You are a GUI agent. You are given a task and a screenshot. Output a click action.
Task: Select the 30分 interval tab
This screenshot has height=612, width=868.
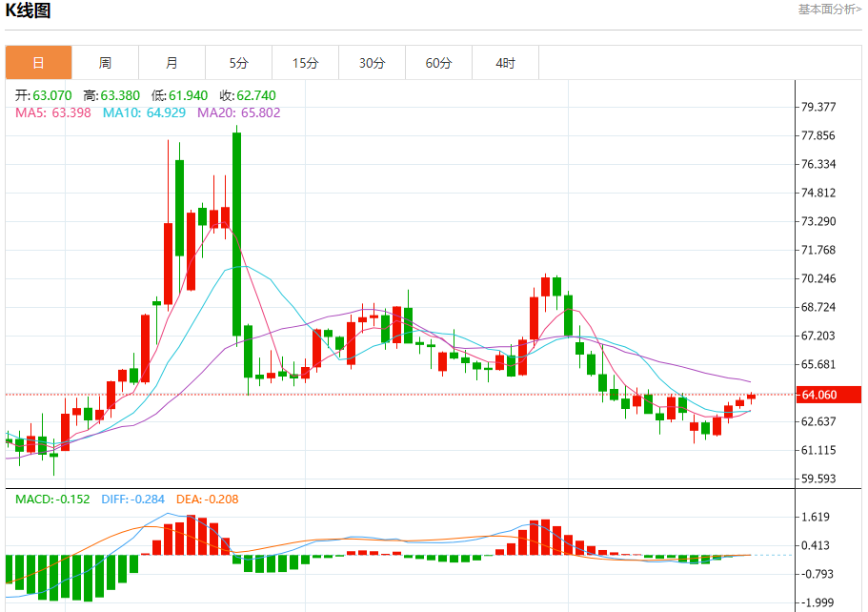[372, 64]
